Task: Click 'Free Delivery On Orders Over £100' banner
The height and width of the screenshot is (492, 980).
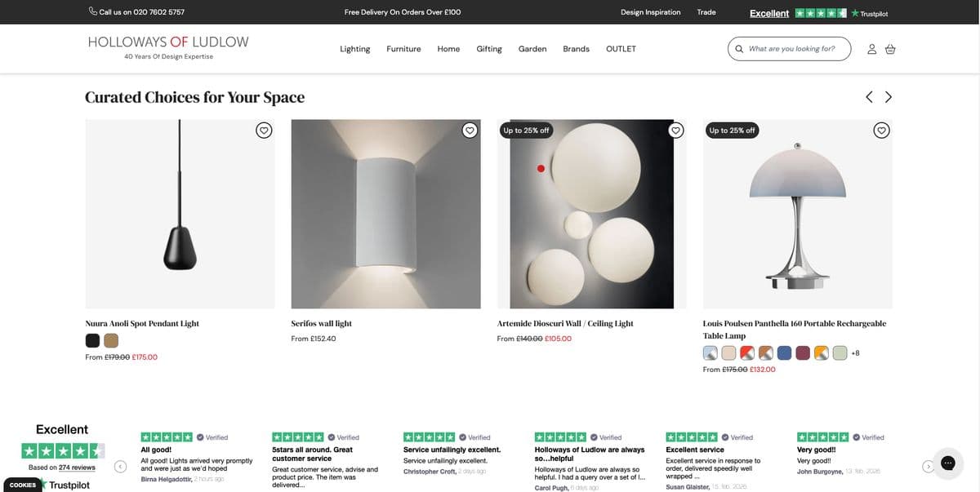Action: pyautogui.click(x=403, y=12)
